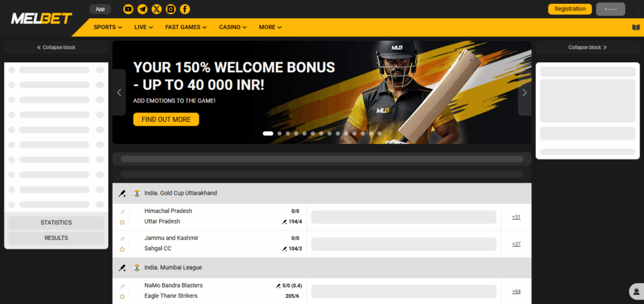Click FIND OUT MORE on the banner
The height and width of the screenshot is (304, 644).
[166, 119]
